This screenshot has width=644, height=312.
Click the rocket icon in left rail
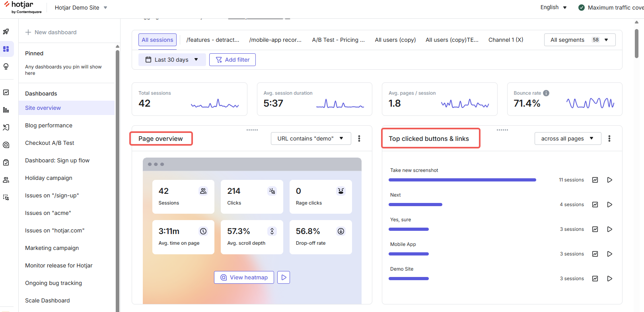[6, 31]
